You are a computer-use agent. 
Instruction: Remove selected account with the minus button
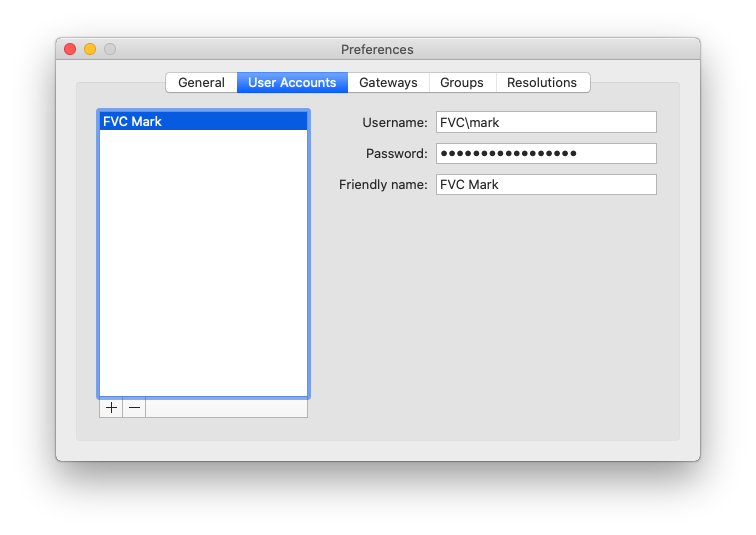click(134, 408)
